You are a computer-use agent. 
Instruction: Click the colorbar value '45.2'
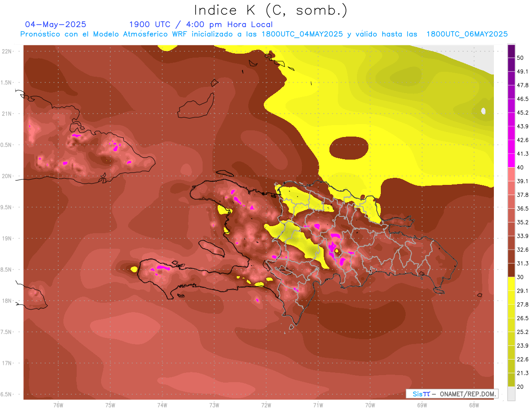[x=523, y=113]
